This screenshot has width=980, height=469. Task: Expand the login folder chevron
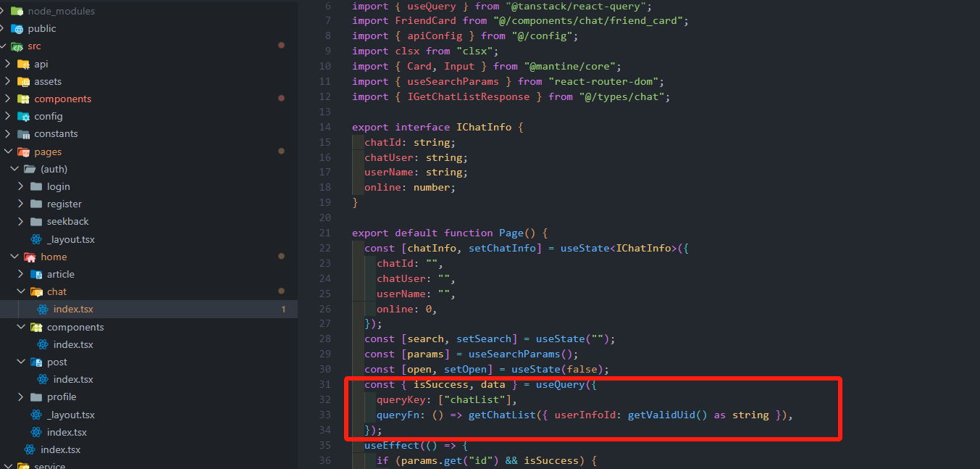click(21, 187)
